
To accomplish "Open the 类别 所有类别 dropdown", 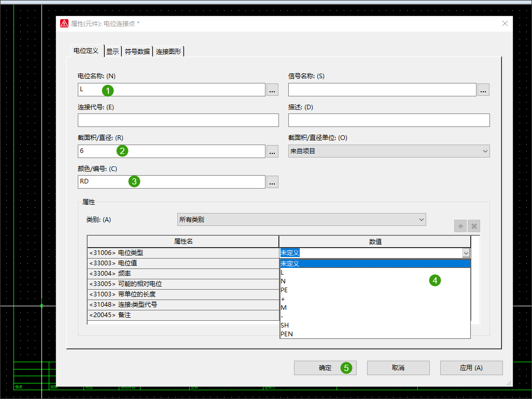I will [x=302, y=220].
